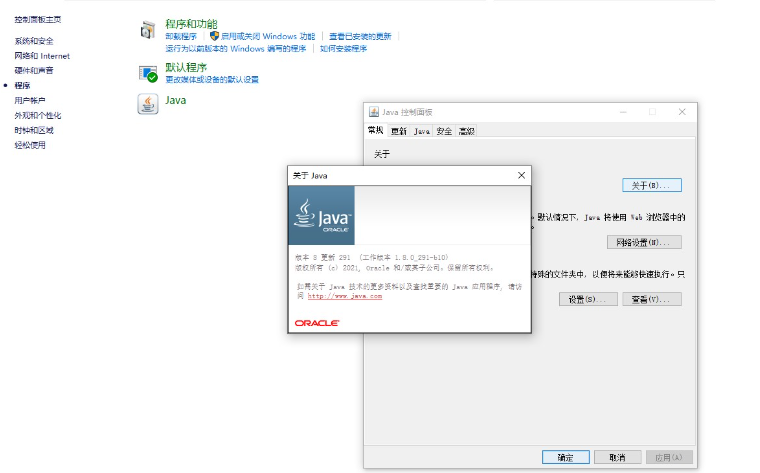
Task: Open 运行为以前版本的 Windows 编写的程序 link
Action: tap(236, 48)
